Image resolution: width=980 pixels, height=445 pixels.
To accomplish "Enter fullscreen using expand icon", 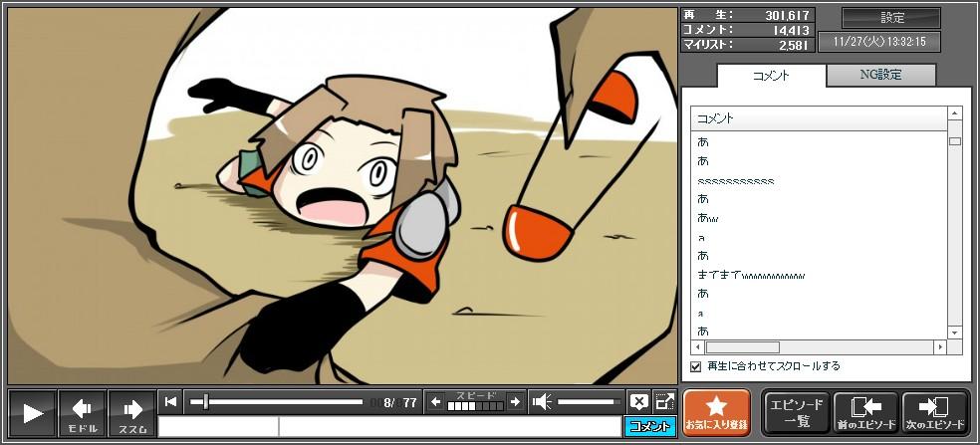I will 664,402.
